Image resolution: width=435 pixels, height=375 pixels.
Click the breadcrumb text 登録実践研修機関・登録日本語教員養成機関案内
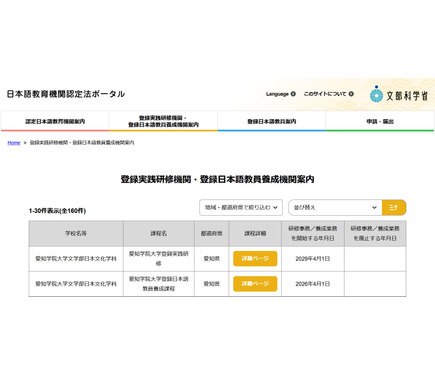click(82, 143)
